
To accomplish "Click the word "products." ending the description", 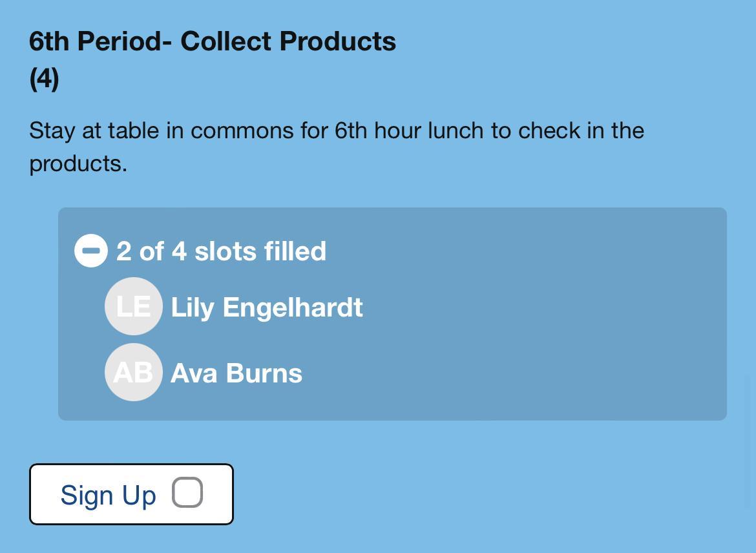I will (x=78, y=163).
